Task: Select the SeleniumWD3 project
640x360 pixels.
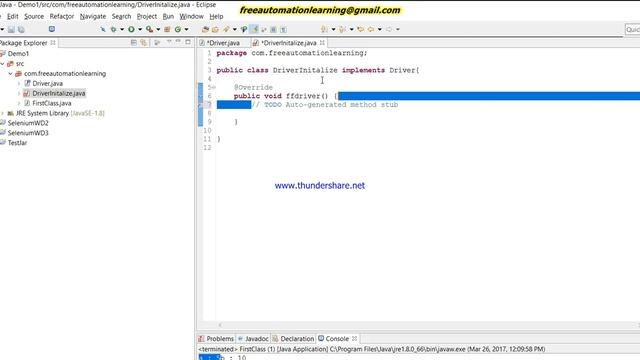Action: (28, 133)
